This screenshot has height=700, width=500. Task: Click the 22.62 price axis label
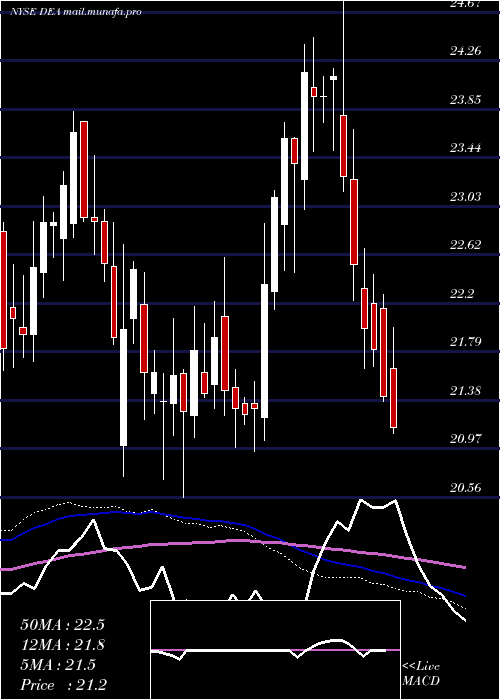tap(465, 245)
